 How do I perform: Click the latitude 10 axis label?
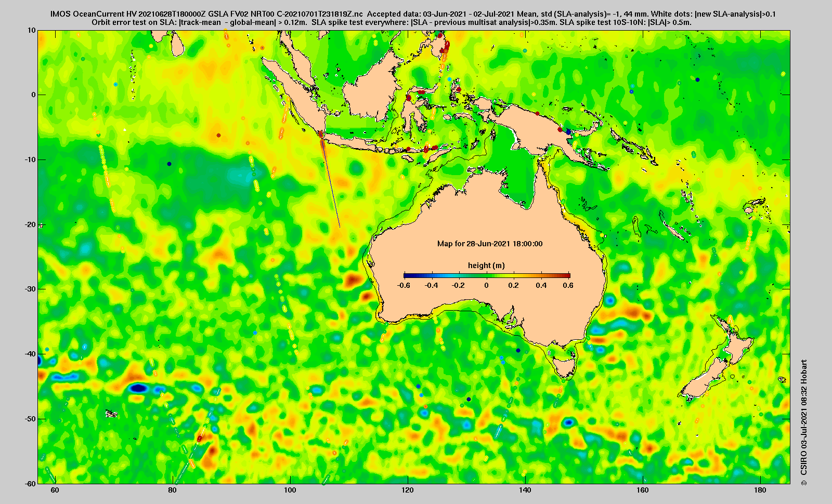(32, 30)
